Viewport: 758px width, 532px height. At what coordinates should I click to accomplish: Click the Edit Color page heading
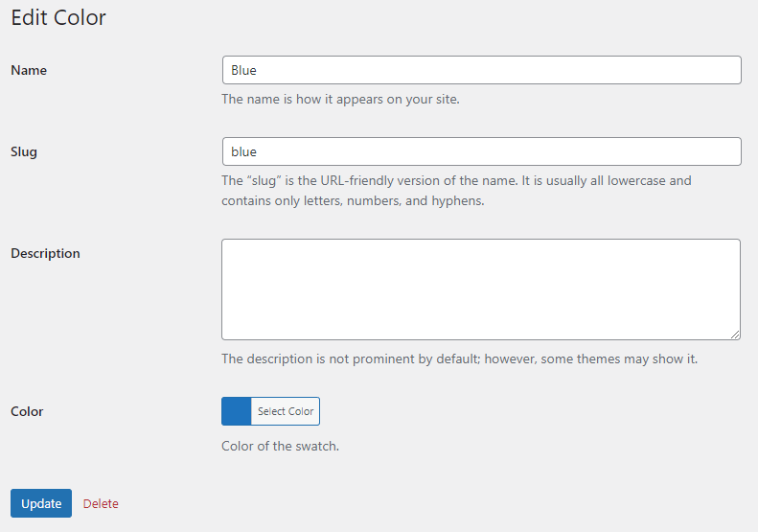point(58,17)
